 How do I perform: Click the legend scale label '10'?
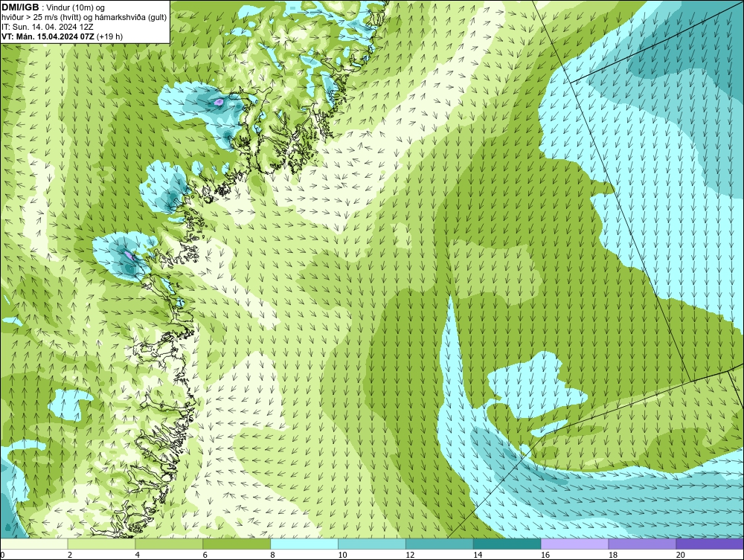click(x=342, y=555)
